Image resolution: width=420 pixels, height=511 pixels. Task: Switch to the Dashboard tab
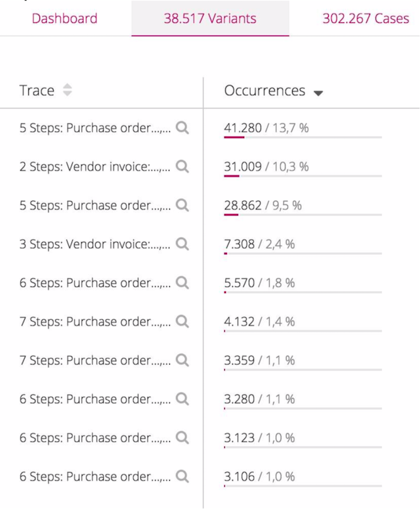pyautogui.click(x=64, y=18)
